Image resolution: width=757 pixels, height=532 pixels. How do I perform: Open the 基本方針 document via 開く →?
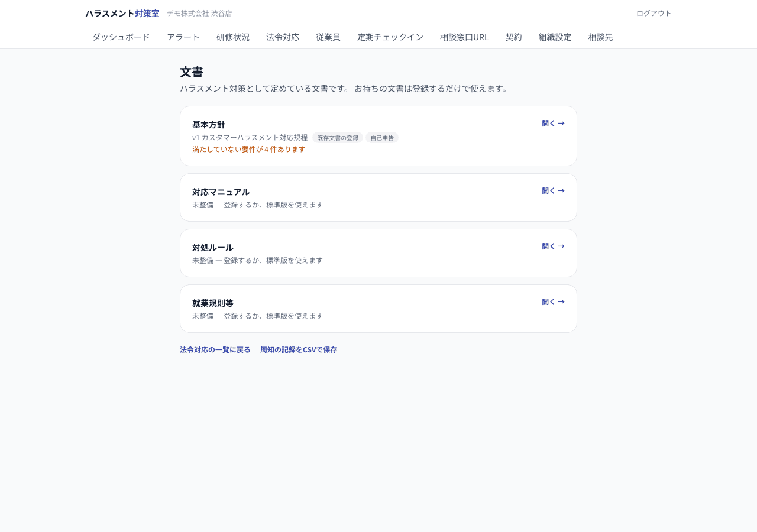[554, 123]
